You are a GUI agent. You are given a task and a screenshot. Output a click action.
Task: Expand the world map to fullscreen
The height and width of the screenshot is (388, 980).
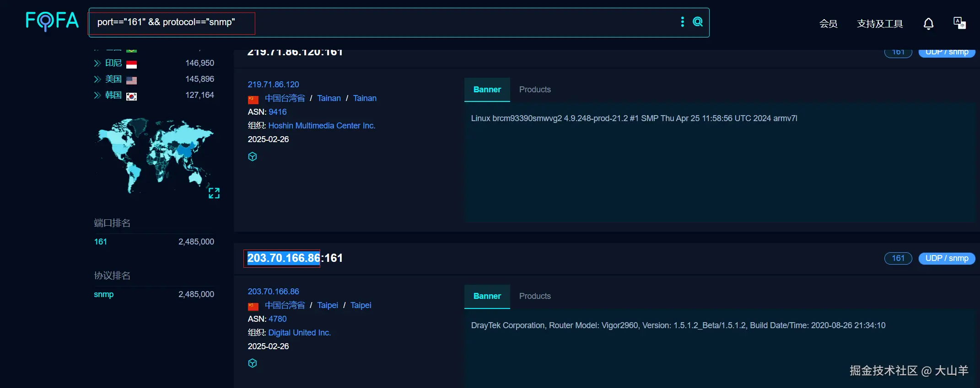(214, 193)
